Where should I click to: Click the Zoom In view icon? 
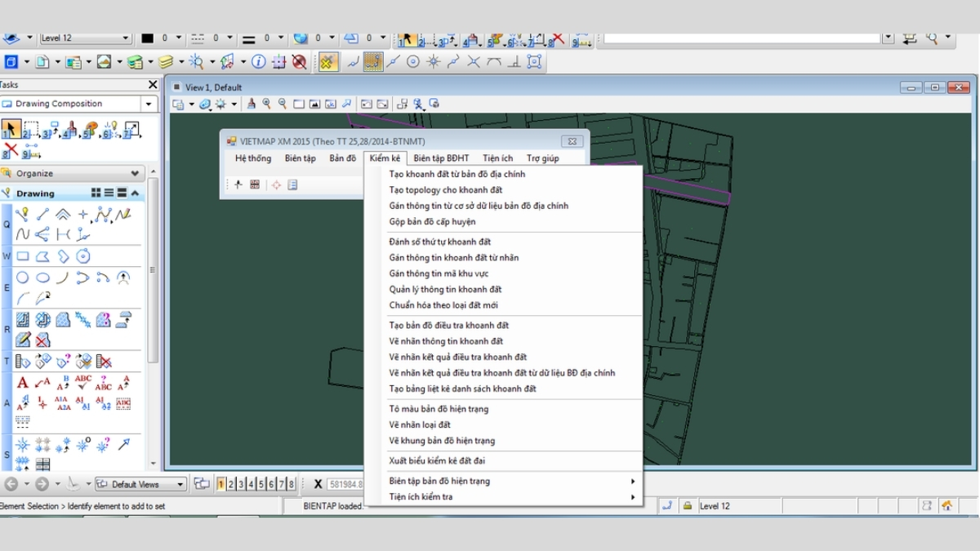pyautogui.click(x=266, y=104)
